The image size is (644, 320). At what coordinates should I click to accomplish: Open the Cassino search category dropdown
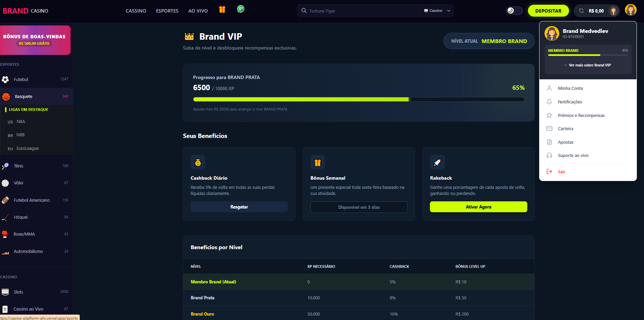(437, 11)
